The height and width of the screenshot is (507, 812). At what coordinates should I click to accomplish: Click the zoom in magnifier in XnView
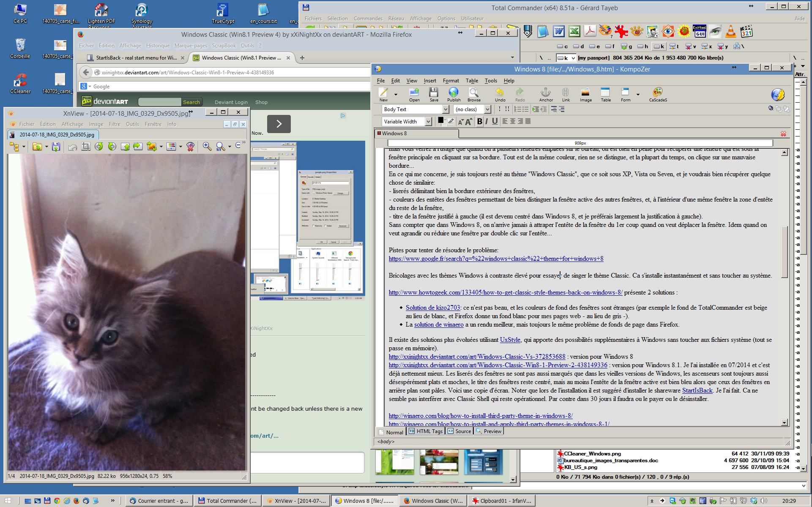point(207,146)
